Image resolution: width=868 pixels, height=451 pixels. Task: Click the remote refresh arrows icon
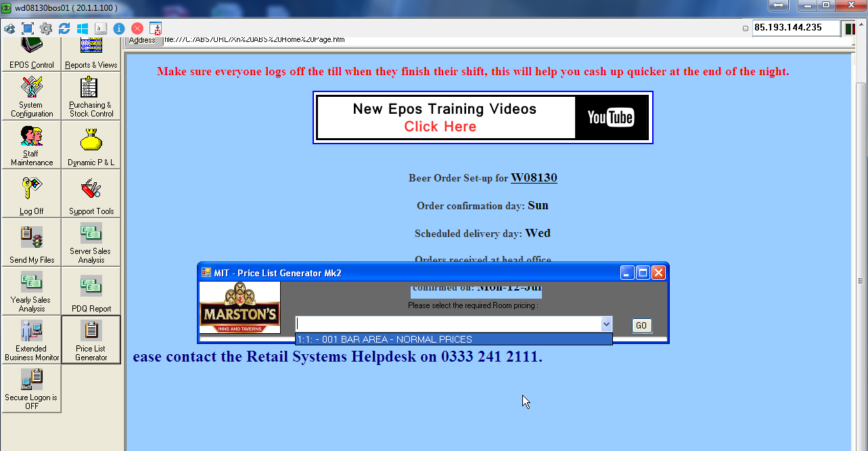click(x=64, y=28)
